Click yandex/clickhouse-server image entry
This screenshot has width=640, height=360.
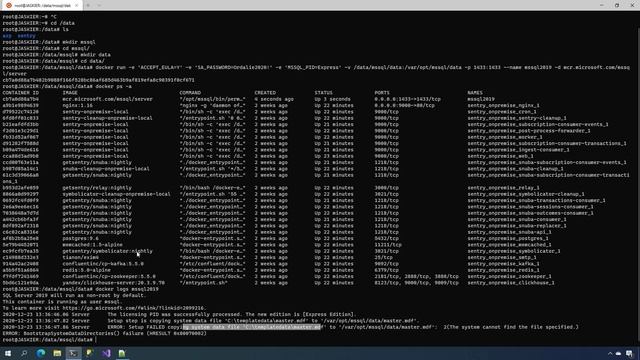click(x=113, y=283)
